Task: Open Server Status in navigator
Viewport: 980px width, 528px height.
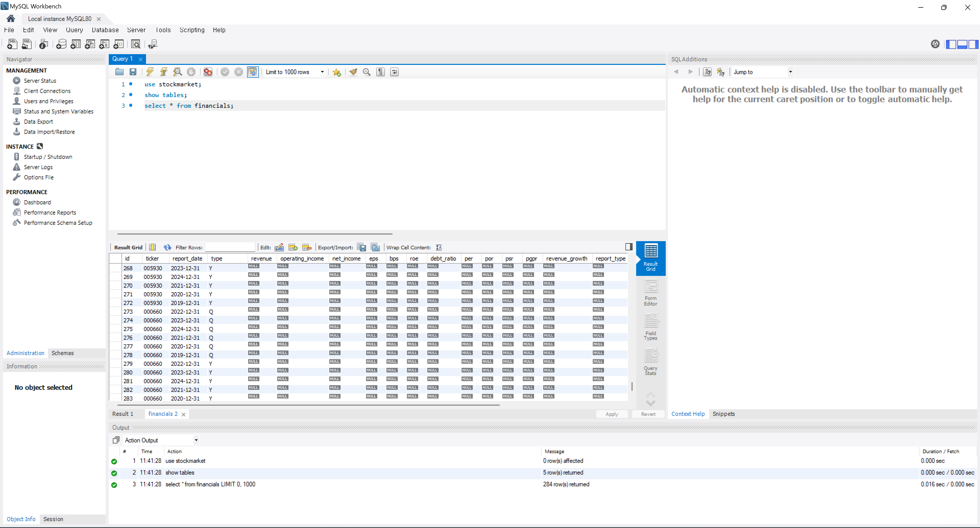Action: click(40, 81)
